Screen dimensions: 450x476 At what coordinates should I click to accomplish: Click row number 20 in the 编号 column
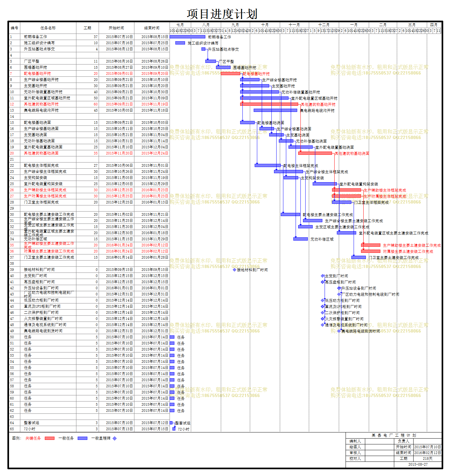(x=12, y=153)
